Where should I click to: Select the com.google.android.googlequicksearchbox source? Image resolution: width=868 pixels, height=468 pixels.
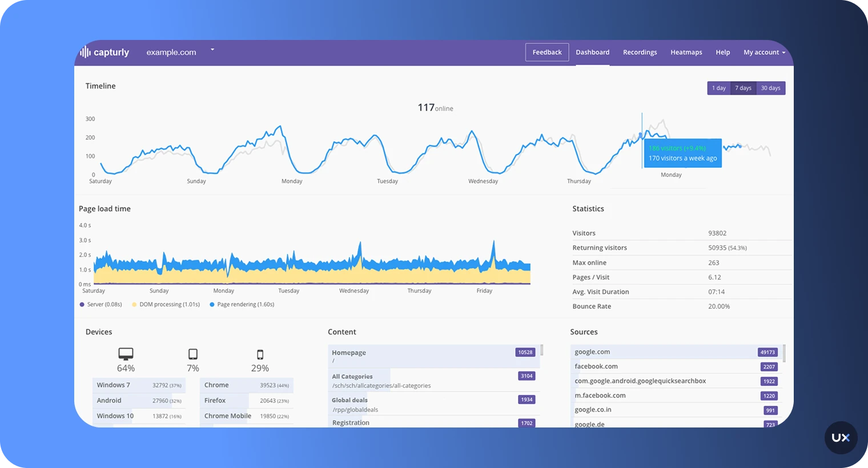(676, 381)
